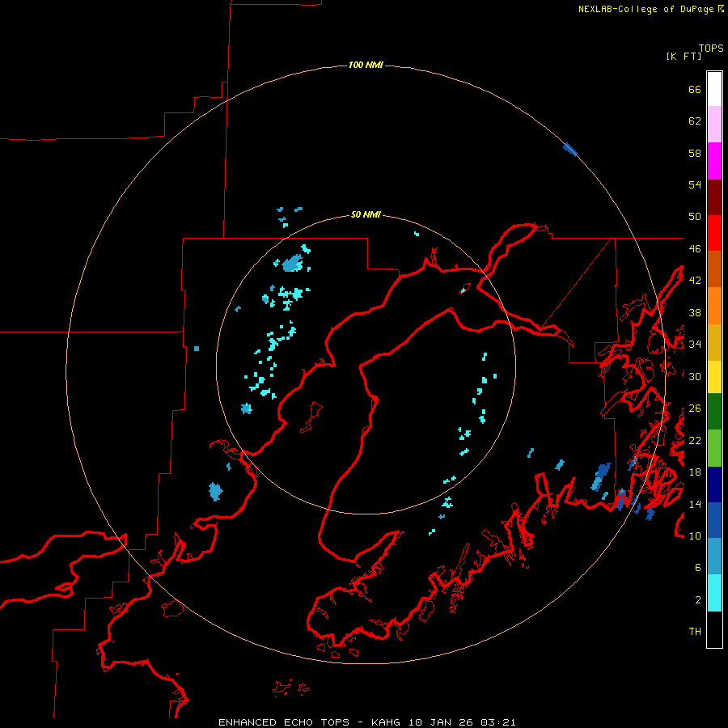Click the white swatch in the tops legend
This screenshot has height=728, width=728.
tap(714, 89)
